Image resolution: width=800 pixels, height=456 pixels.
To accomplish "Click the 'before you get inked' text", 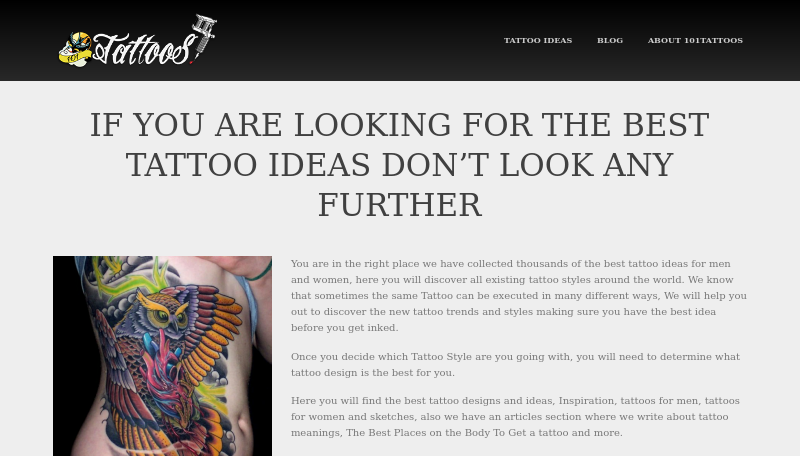I will 344,328.
